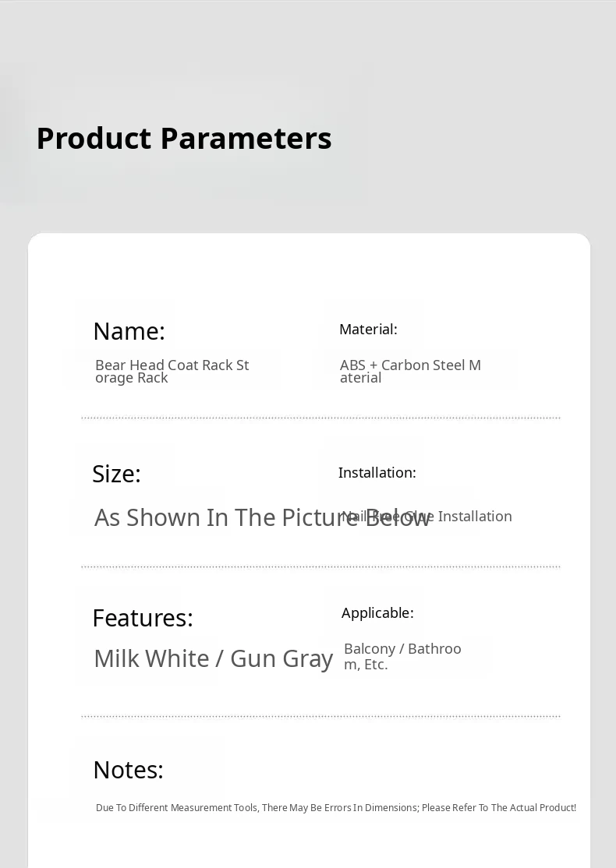Click the word 'Parameters' in the heading

tap(246, 139)
